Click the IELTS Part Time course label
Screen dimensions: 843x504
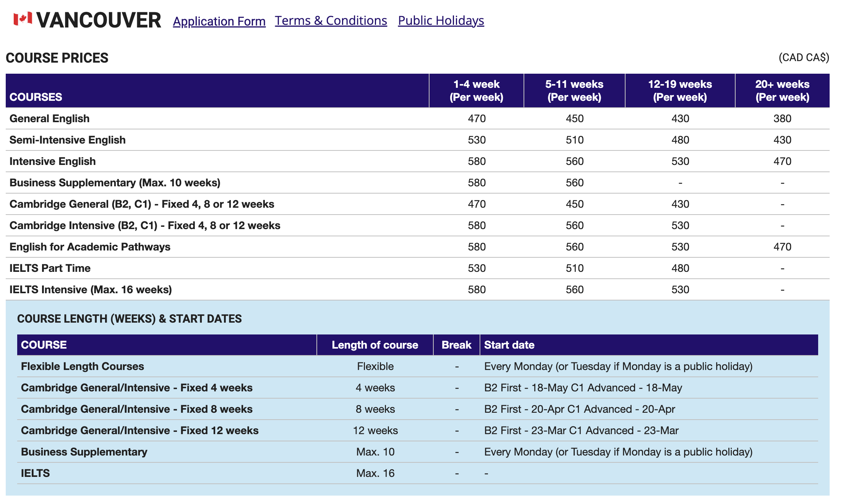point(50,268)
